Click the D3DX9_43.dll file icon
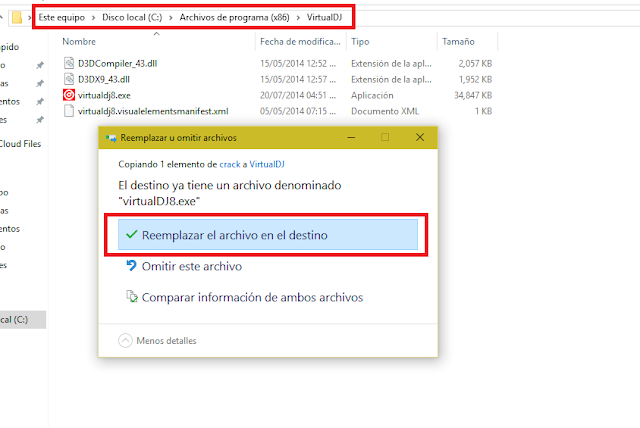Viewport: 640px width, 428px height. coord(69,79)
